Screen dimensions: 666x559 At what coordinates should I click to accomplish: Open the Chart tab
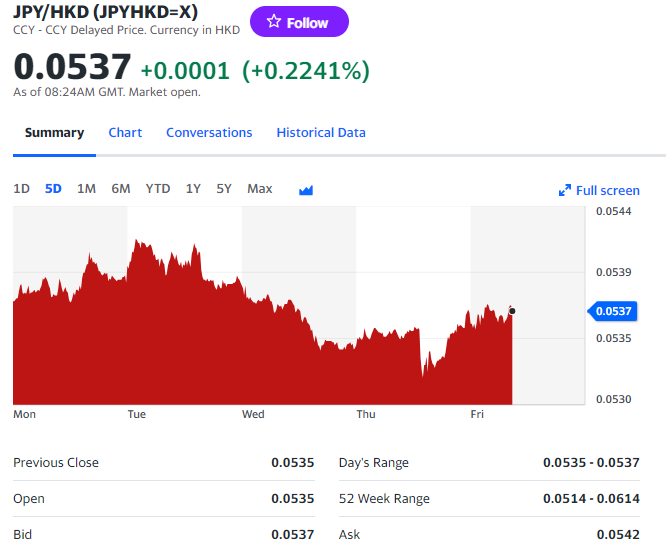click(125, 133)
